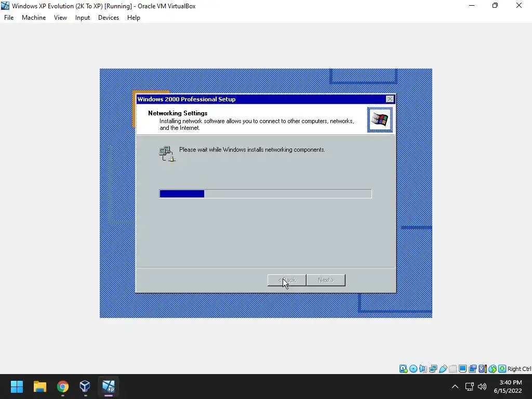Click the optical drive status icon
The width and height of the screenshot is (532, 399).
(413, 369)
